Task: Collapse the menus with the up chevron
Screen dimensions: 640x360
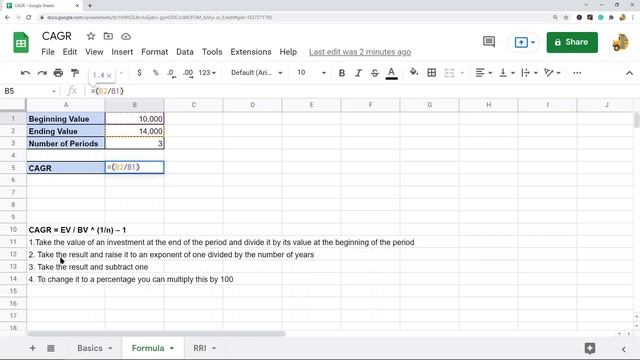Action: pos(629,73)
